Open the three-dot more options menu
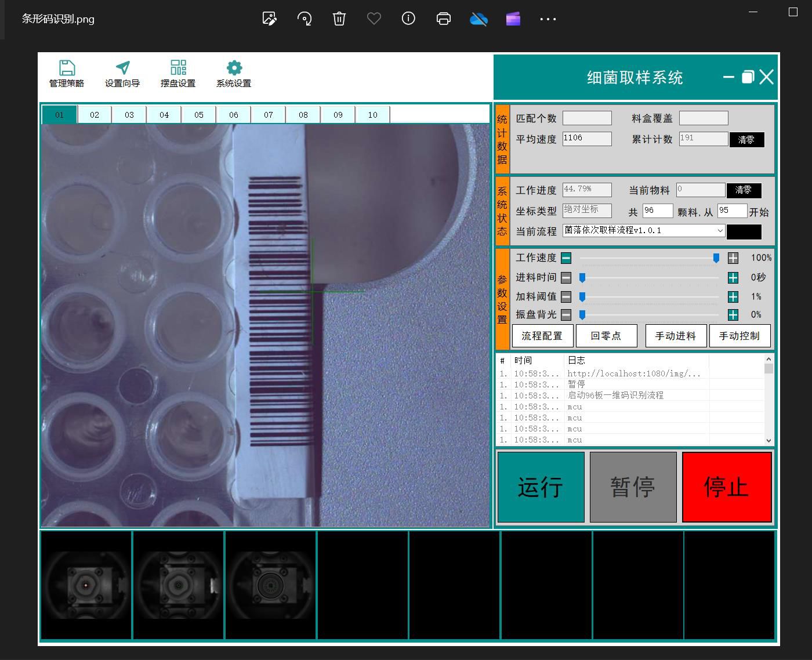Screen dimensions: 812x660 [x=548, y=19]
